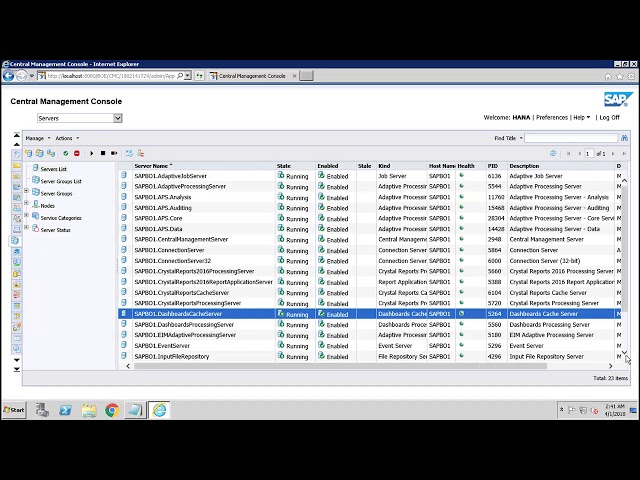Image resolution: width=640 pixels, height=480 pixels.
Task: Open the Servers dropdown selector
Action: pyautogui.click(x=80, y=118)
